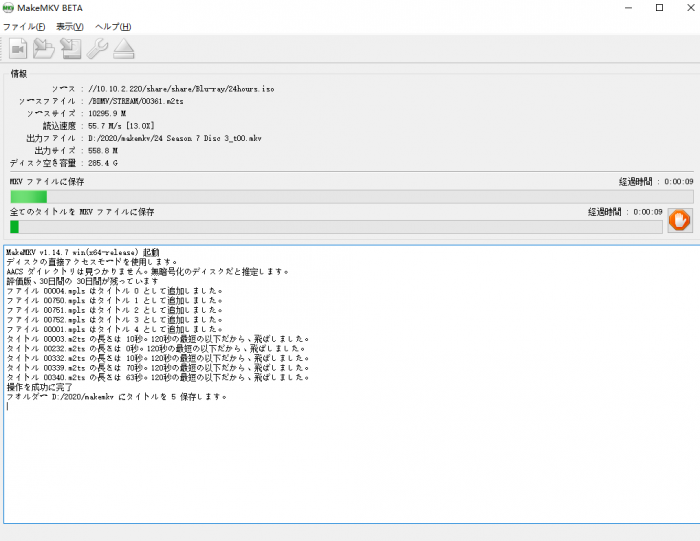Image resolution: width=700 pixels, height=541 pixels.
Task: Click the save/backup disc toolbar icon
Action: [x=71, y=49]
